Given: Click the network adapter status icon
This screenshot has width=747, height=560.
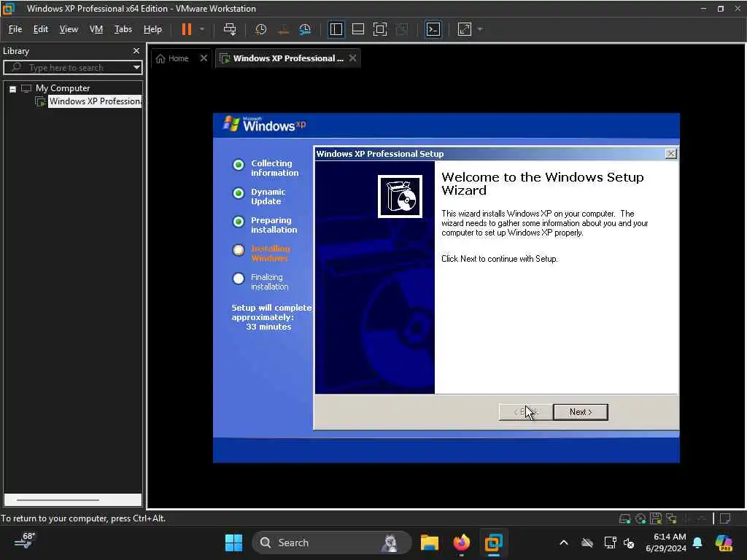Looking at the screenshot, I should [x=672, y=518].
